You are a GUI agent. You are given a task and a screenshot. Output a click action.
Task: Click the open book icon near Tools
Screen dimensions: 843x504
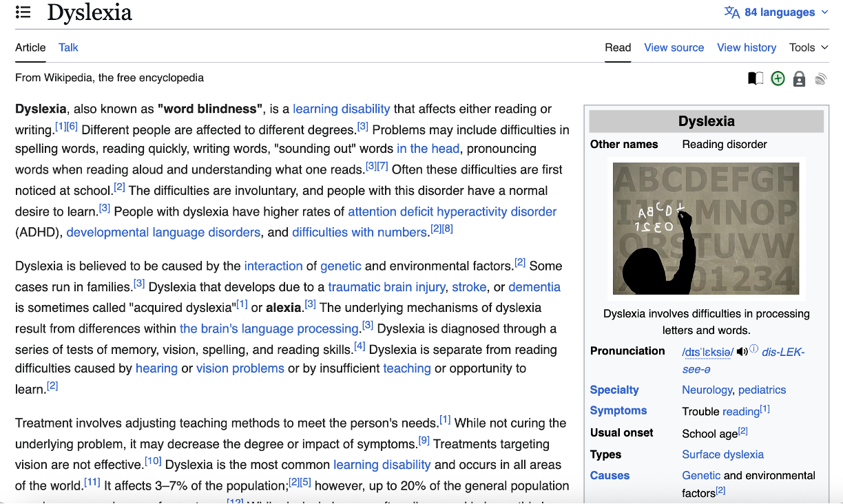pyautogui.click(x=756, y=78)
